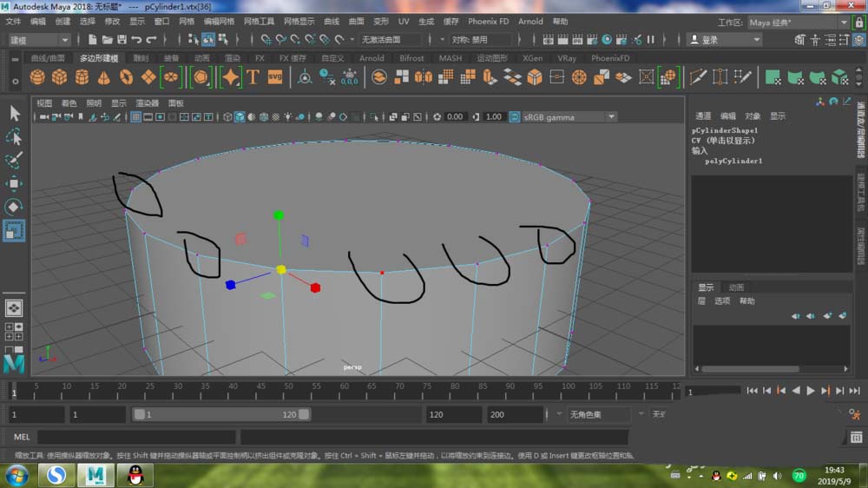Click the range slider bar handle at 120

[303, 414]
